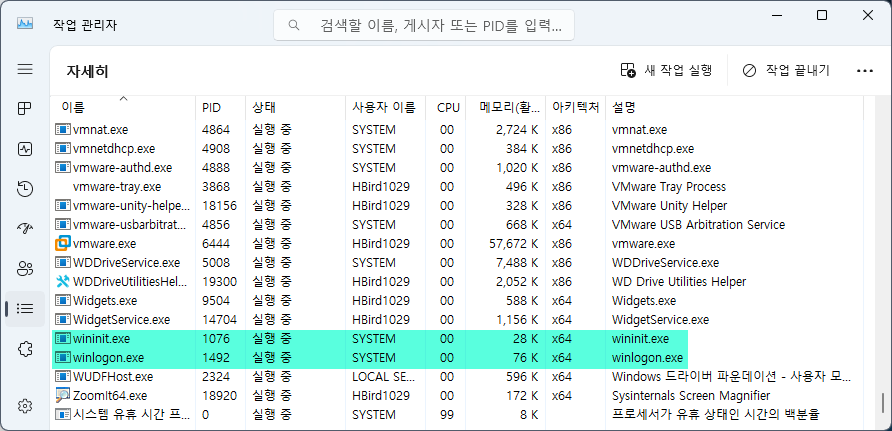This screenshot has height=431, width=892.
Task: Toggle sort direction arrow above 이름
Action: tap(123, 98)
